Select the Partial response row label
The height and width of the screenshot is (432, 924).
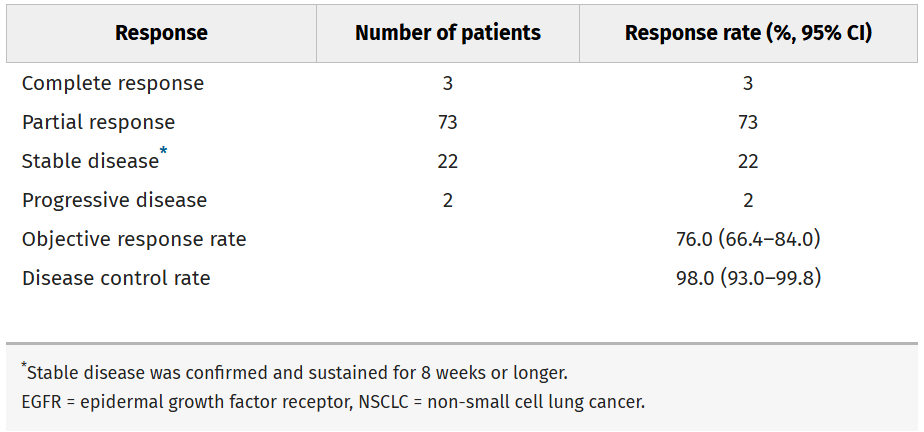[98, 123]
